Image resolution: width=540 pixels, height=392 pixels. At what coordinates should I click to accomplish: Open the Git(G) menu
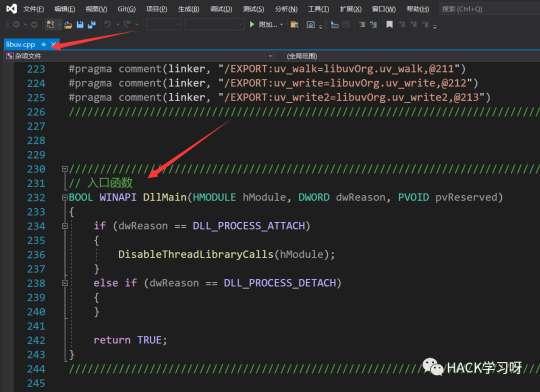(x=126, y=9)
